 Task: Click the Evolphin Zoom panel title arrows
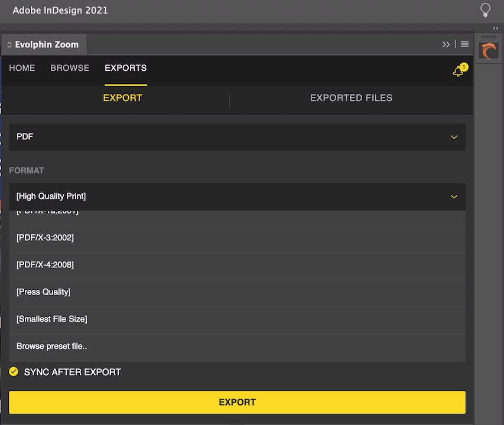(9, 45)
